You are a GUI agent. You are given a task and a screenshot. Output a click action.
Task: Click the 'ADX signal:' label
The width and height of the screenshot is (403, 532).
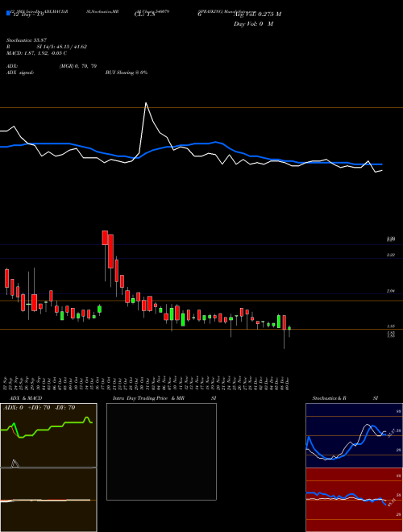20,73
